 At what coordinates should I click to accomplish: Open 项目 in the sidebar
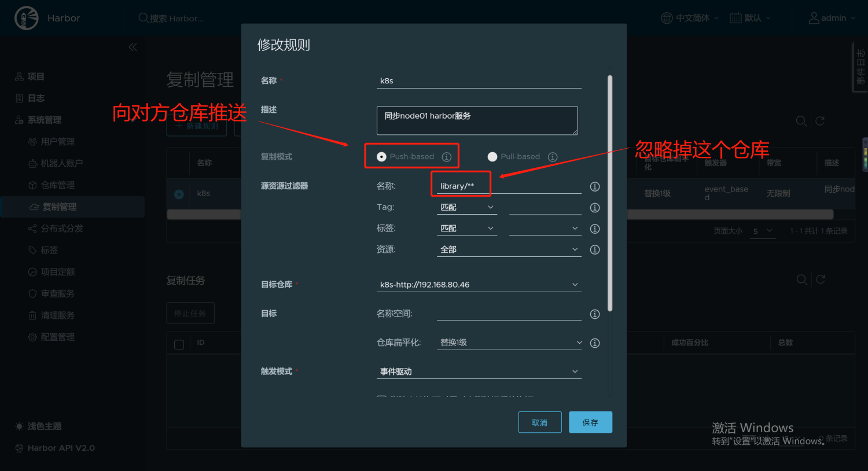36,76
